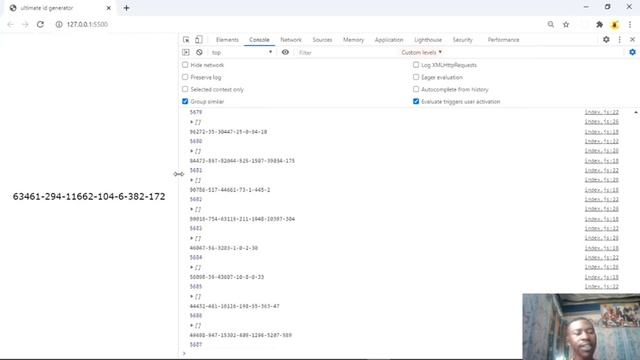This screenshot has height=360, width=640.
Task: Enable the Hide network checkbox
Action: pyautogui.click(x=185, y=65)
